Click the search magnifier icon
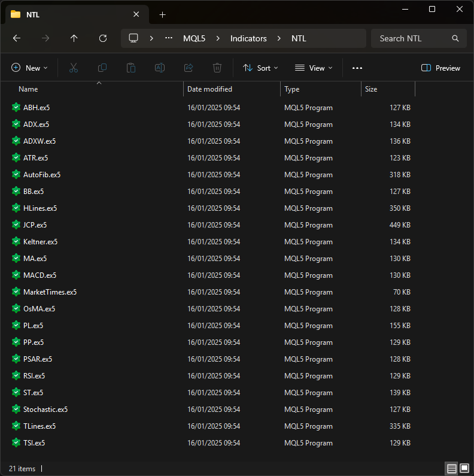474x476 pixels. click(x=455, y=38)
